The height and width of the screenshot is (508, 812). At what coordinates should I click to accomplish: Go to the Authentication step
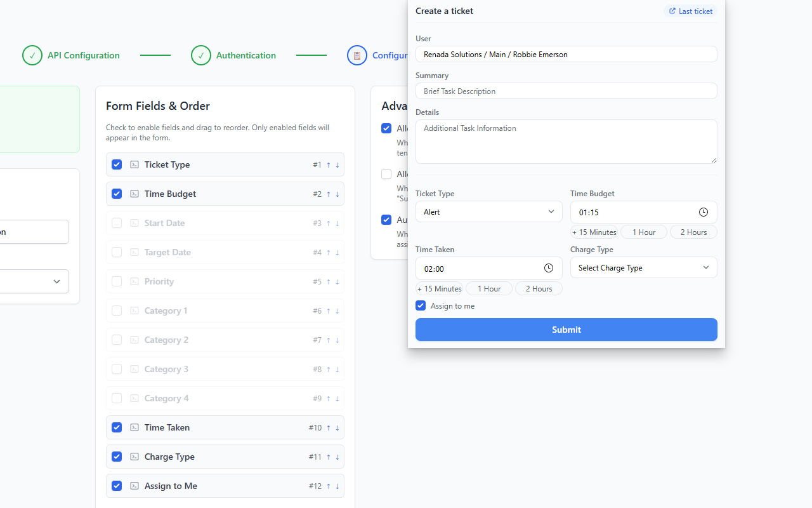coord(233,55)
